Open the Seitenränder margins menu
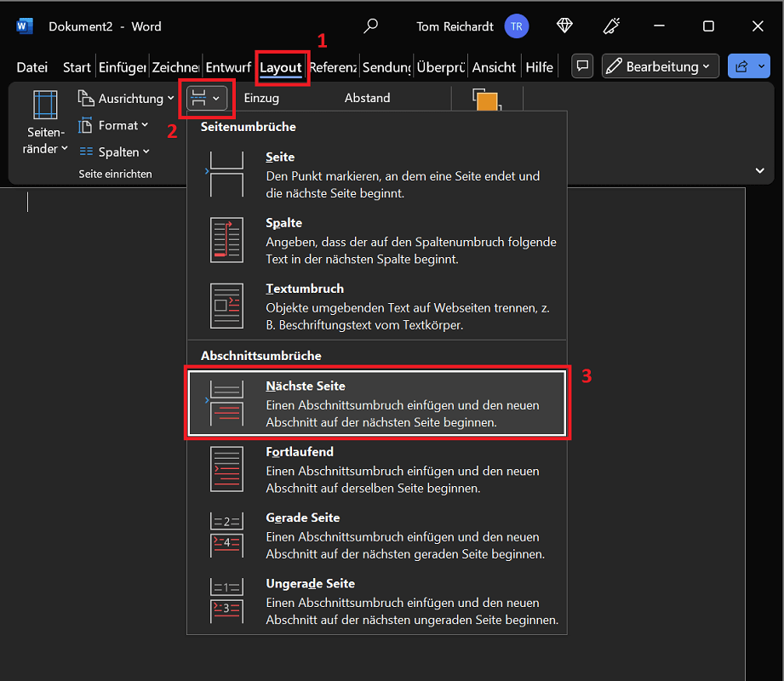This screenshot has width=784, height=681. point(45,123)
